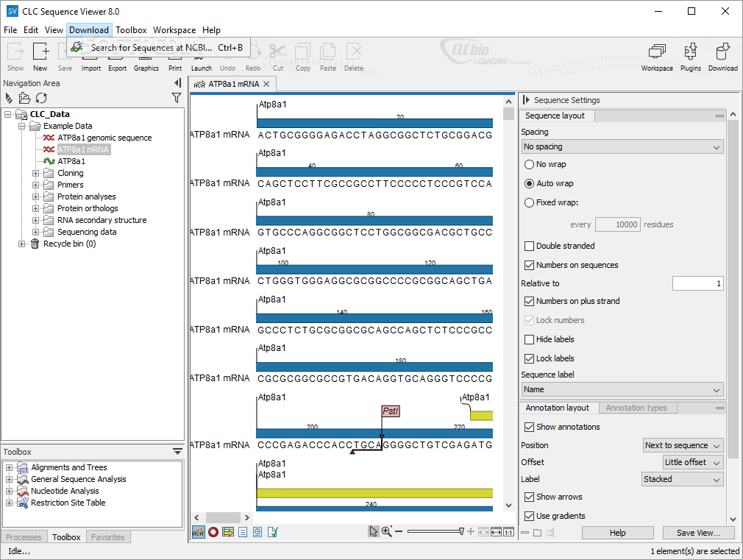Enable the Hide labels checkbox

529,339
